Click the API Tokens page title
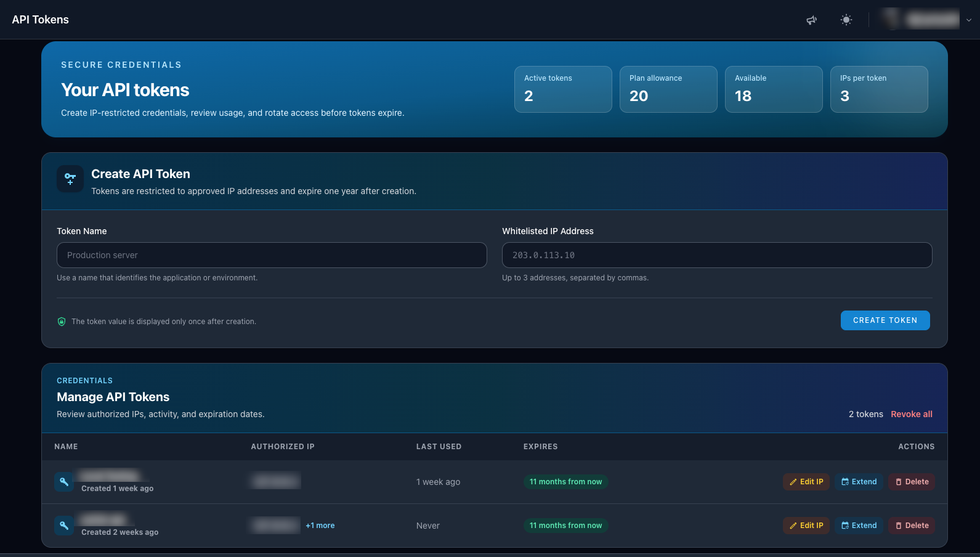 [40, 20]
